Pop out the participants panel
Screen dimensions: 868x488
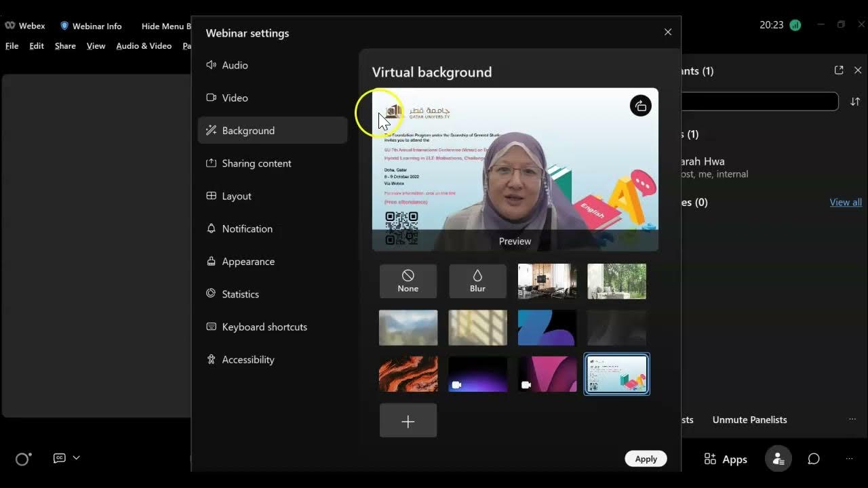click(x=839, y=70)
